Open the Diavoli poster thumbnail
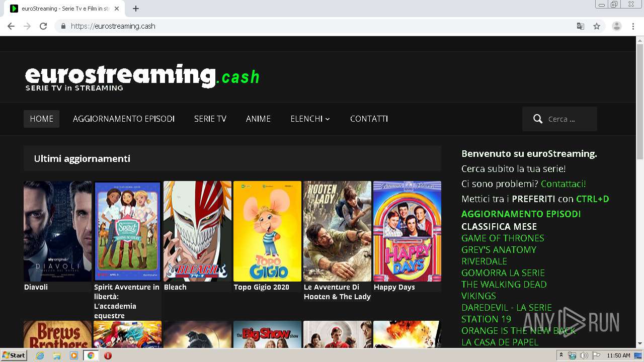The width and height of the screenshot is (644, 362). coord(58,231)
